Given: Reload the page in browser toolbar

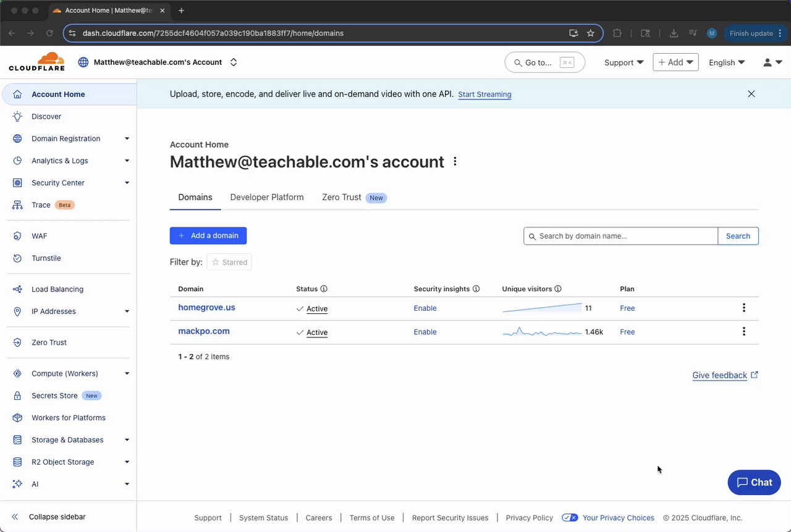Looking at the screenshot, I should coord(49,33).
